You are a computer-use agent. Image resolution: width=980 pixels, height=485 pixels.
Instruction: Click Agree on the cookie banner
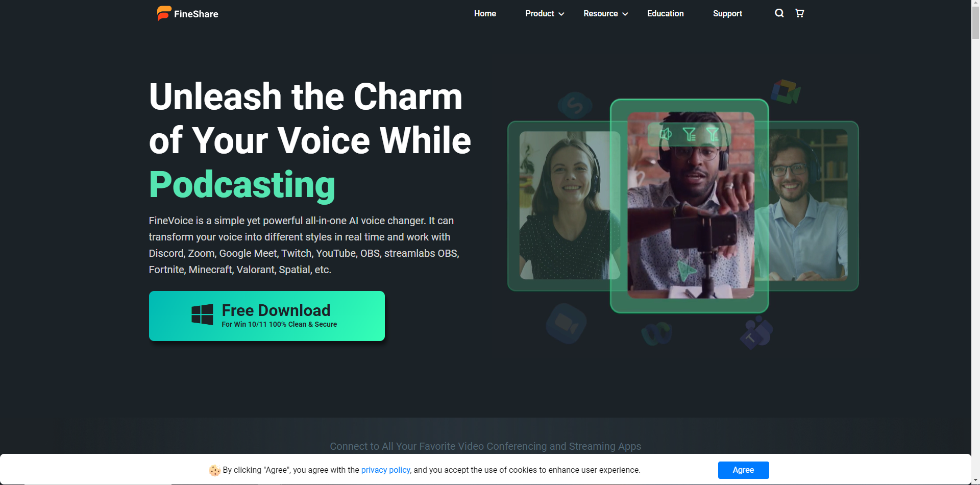coord(743,470)
